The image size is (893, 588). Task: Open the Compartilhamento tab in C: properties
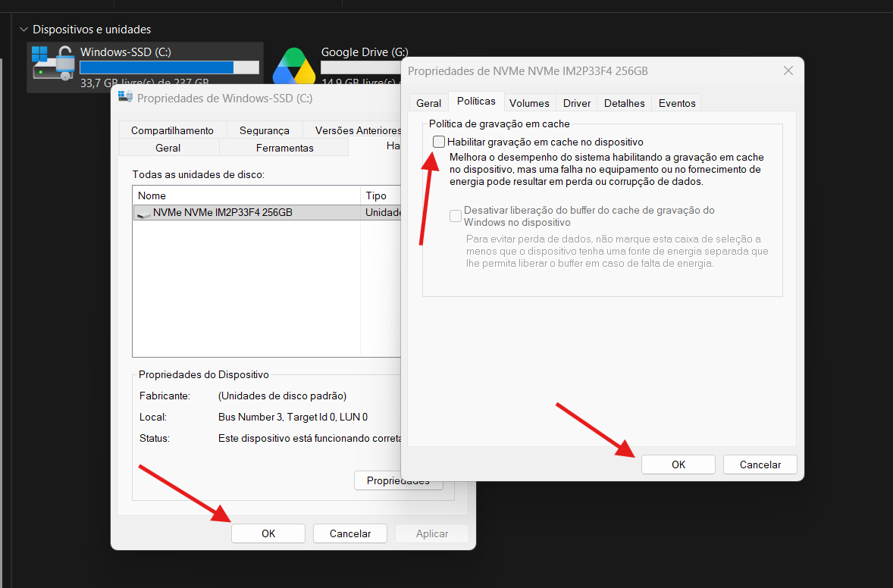coord(173,130)
